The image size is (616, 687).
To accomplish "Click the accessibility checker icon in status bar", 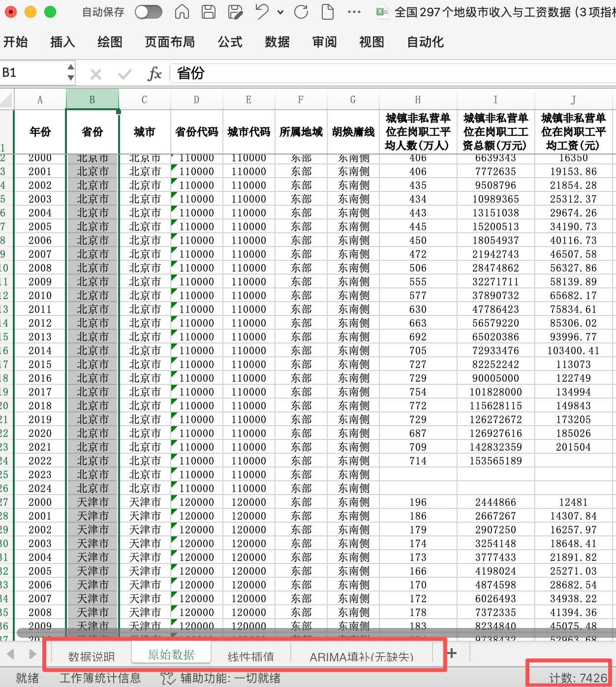I will (x=168, y=678).
